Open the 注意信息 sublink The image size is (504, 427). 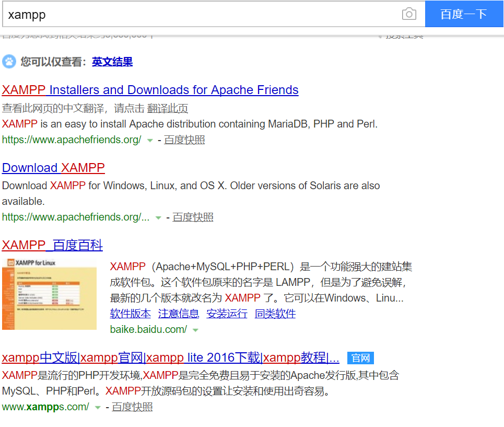(179, 314)
